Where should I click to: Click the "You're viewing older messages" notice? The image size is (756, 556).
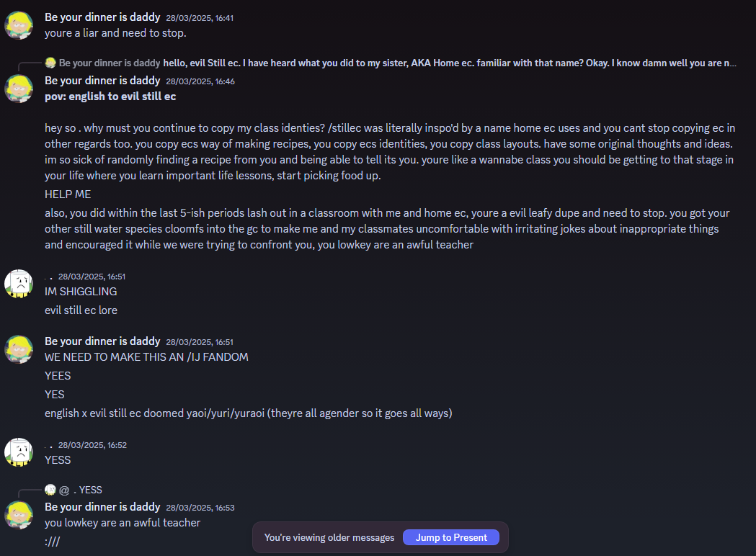pyautogui.click(x=329, y=537)
